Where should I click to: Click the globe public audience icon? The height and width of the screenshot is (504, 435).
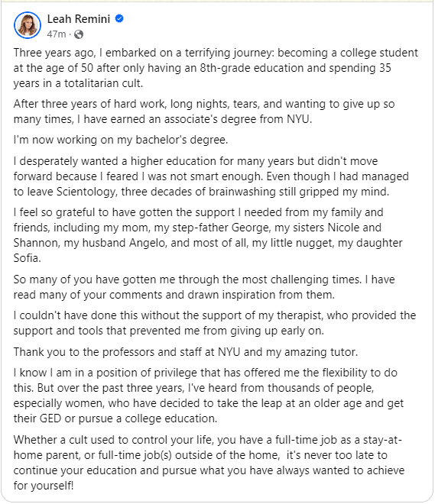(79, 34)
